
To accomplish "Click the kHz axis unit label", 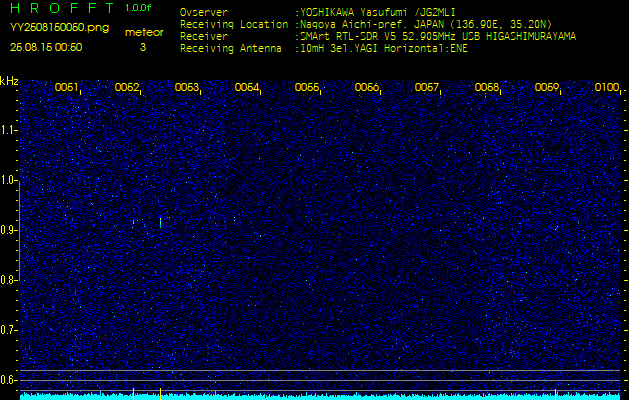I will pyautogui.click(x=9, y=81).
